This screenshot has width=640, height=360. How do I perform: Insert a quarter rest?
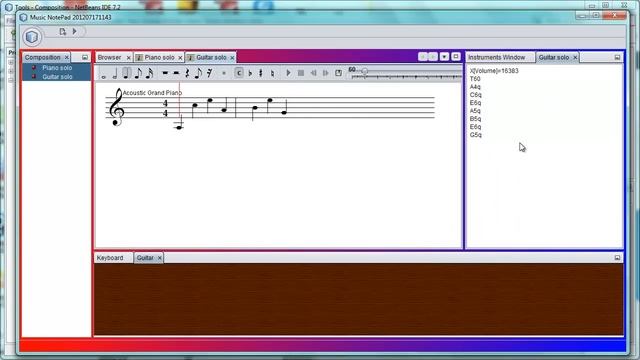pyautogui.click(x=187, y=73)
